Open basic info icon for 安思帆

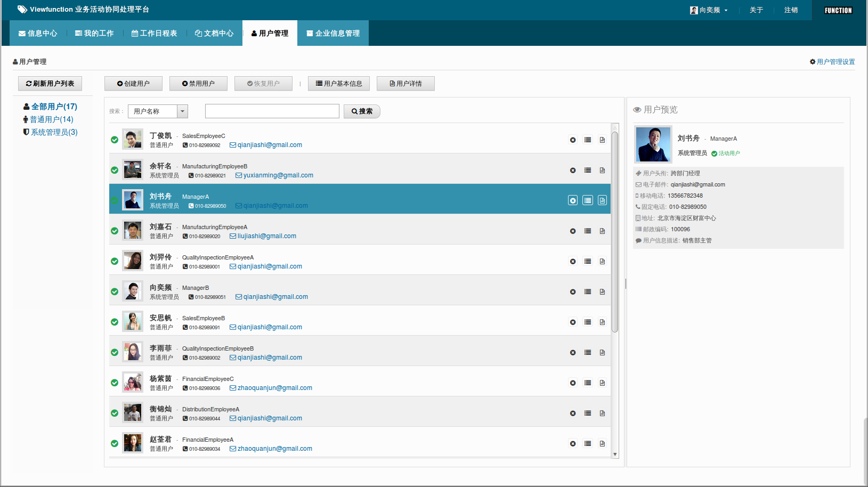(x=588, y=322)
